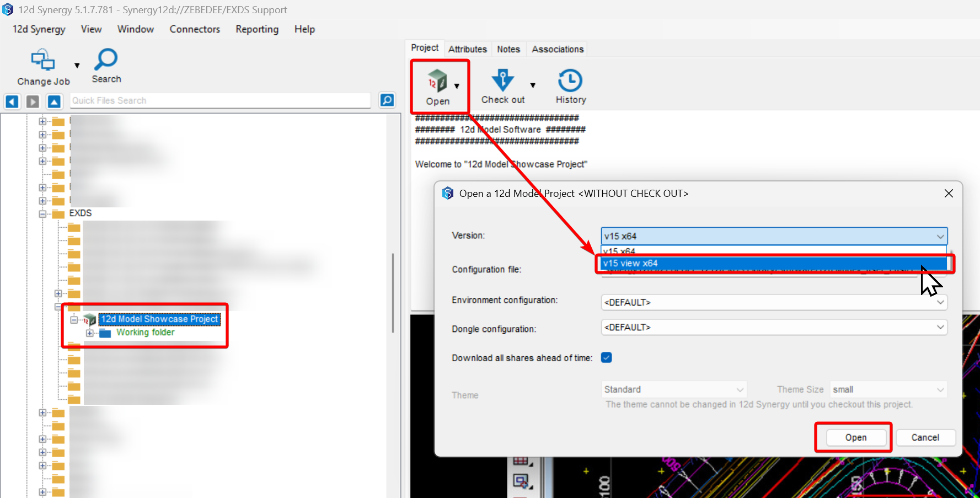Uncheck Download all shares ahead of time
The height and width of the screenshot is (498, 980).
(607, 357)
